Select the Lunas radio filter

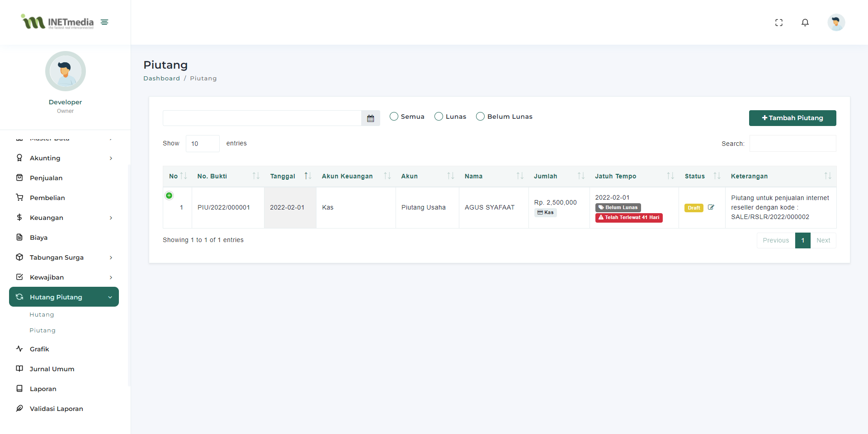pos(439,117)
